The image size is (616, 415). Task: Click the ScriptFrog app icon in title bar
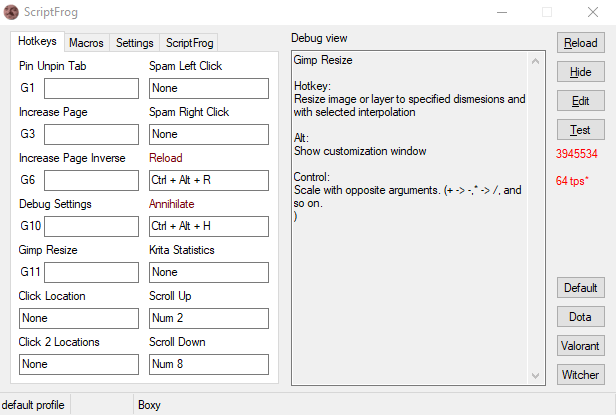pyautogui.click(x=11, y=12)
